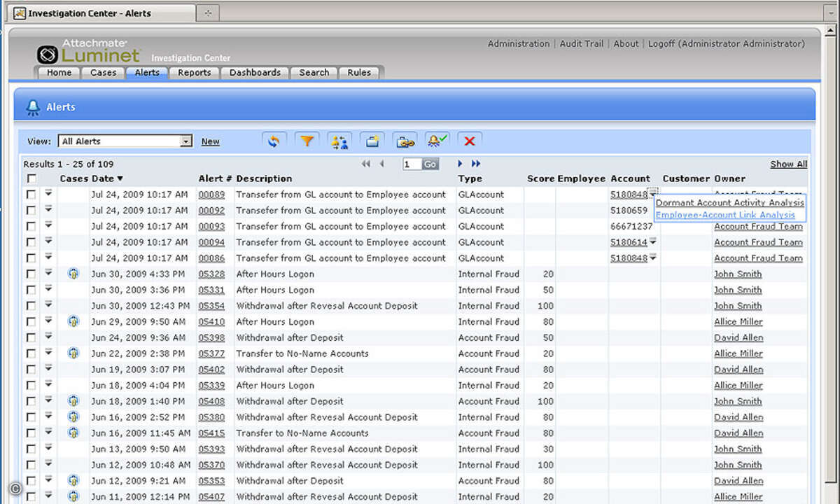Go to first results page arrow
Image resolution: width=840 pixels, height=504 pixels.
[366, 164]
